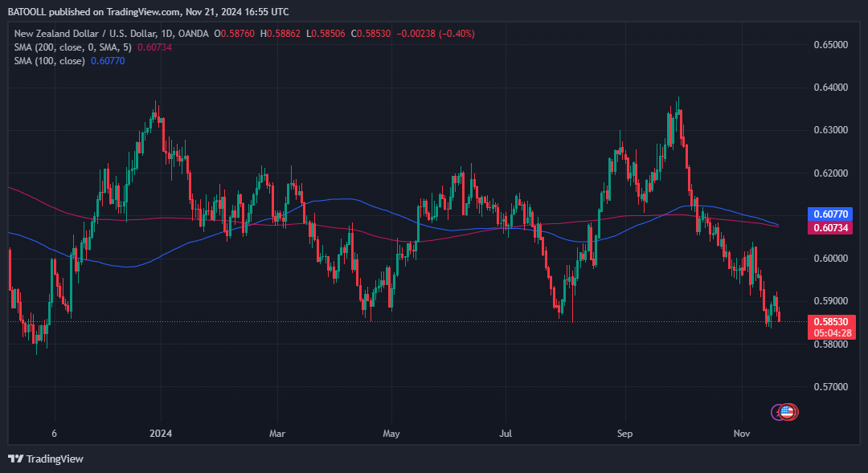The image size is (868, 473).
Task: Click the 0.64000 level on price axis
Action: click(x=830, y=88)
